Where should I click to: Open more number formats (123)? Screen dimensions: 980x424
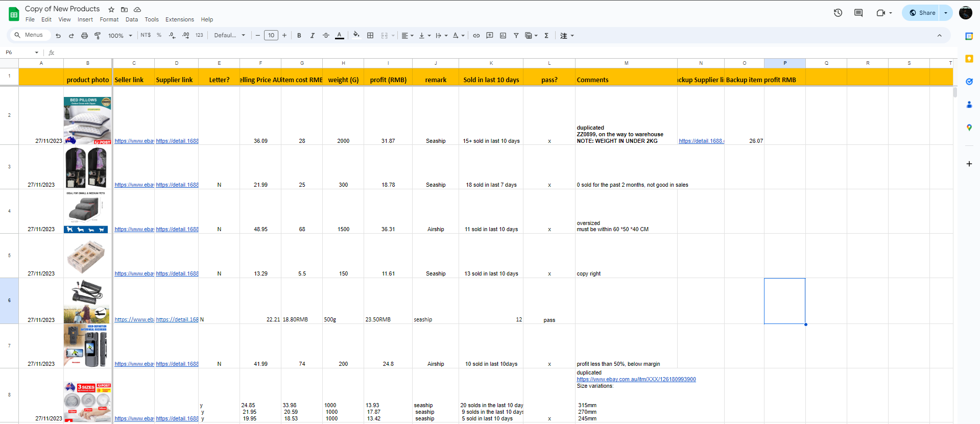(x=199, y=35)
